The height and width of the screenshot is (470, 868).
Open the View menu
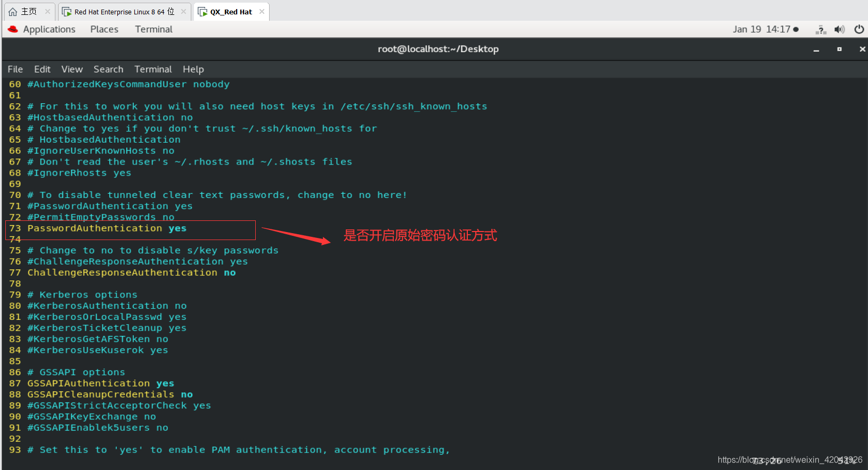coord(72,69)
